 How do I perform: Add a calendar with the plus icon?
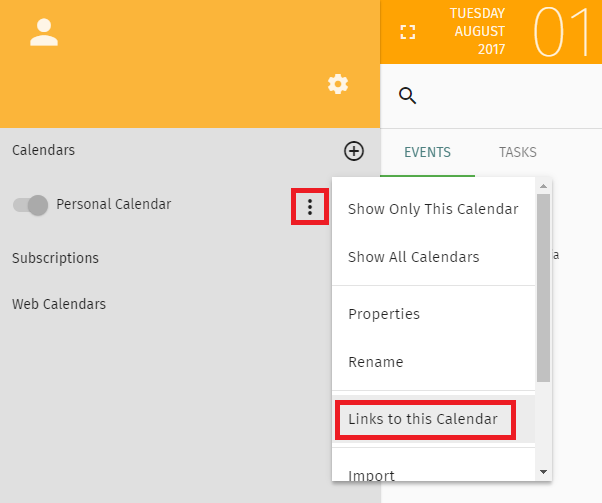coord(354,151)
